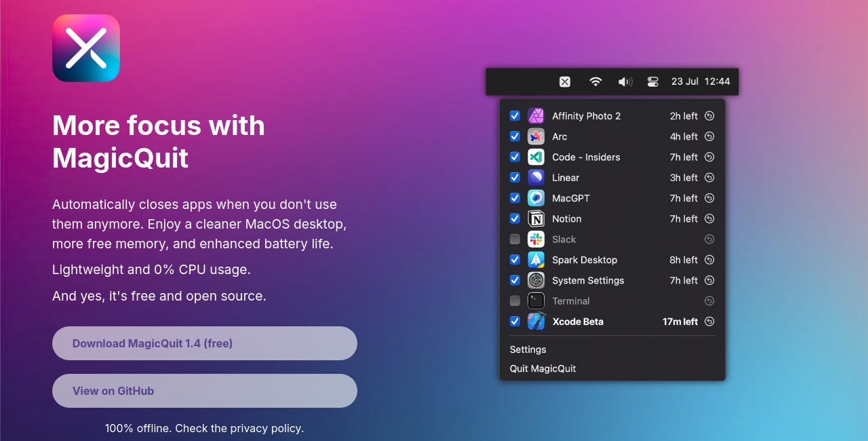Open MagicQuit X icon in menu bar
868x441 pixels.
(565, 82)
